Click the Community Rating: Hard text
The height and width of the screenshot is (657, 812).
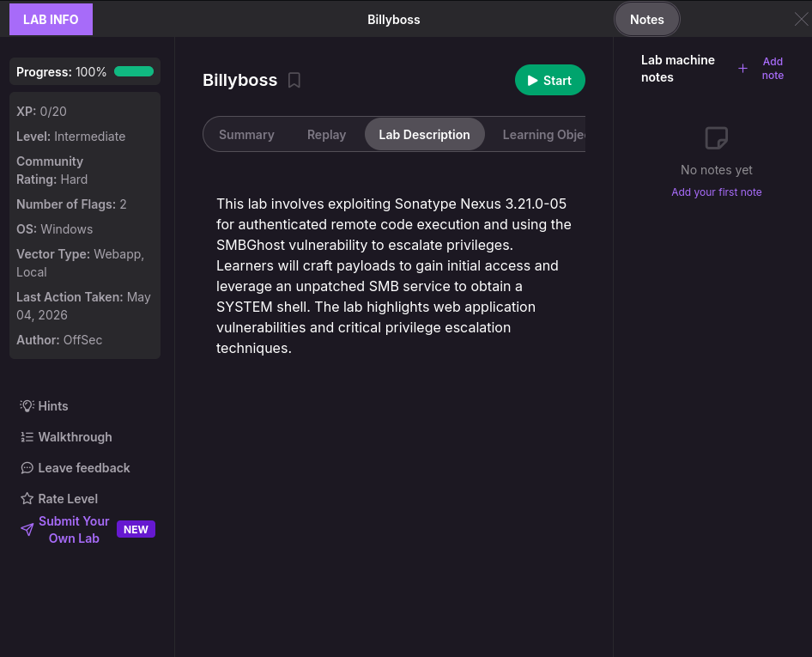pyautogui.click(x=52, y=170)
